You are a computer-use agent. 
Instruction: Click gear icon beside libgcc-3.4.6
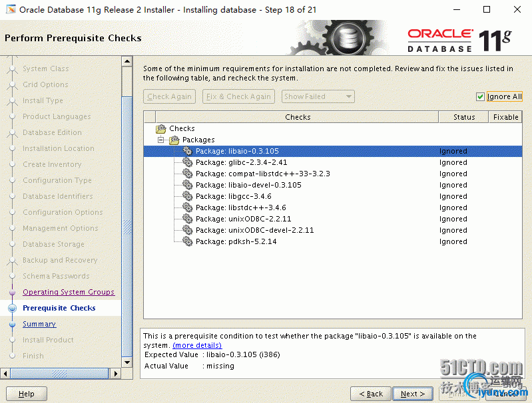click(x=187, y=196)
